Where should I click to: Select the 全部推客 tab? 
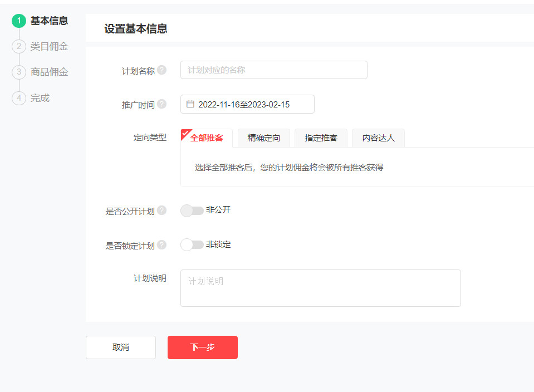[207, 138]
